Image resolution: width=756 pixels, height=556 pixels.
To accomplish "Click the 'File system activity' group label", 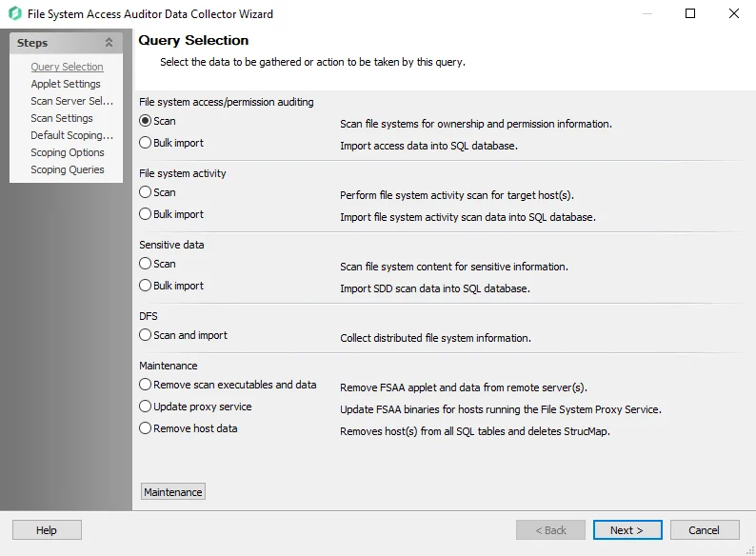I will (182, 173).
